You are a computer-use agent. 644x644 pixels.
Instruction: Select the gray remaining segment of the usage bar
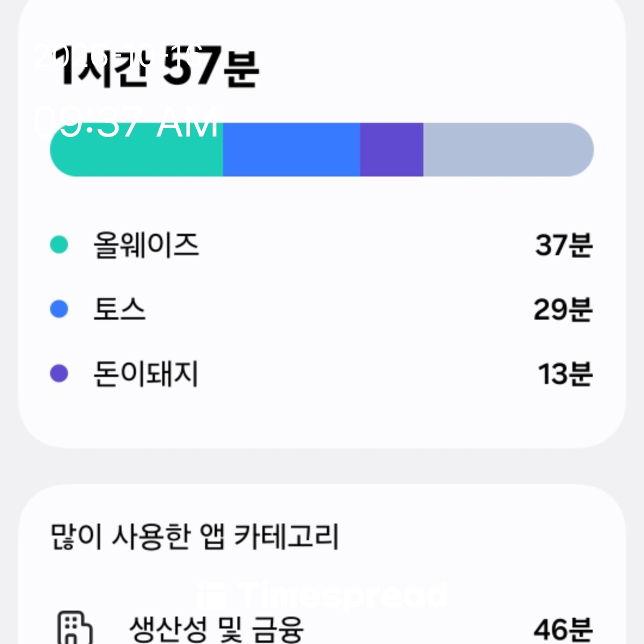coord(509,150)
